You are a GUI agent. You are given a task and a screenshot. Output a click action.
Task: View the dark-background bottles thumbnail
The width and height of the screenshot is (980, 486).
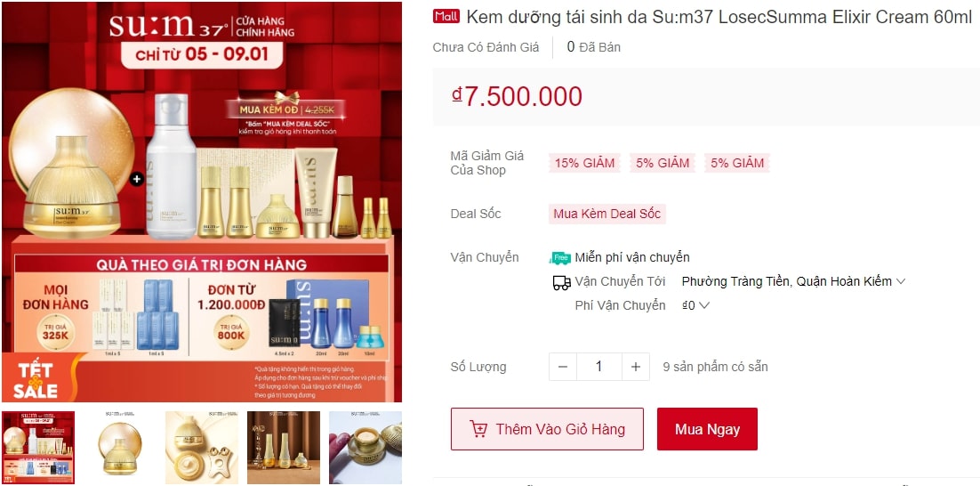(284, 447)
